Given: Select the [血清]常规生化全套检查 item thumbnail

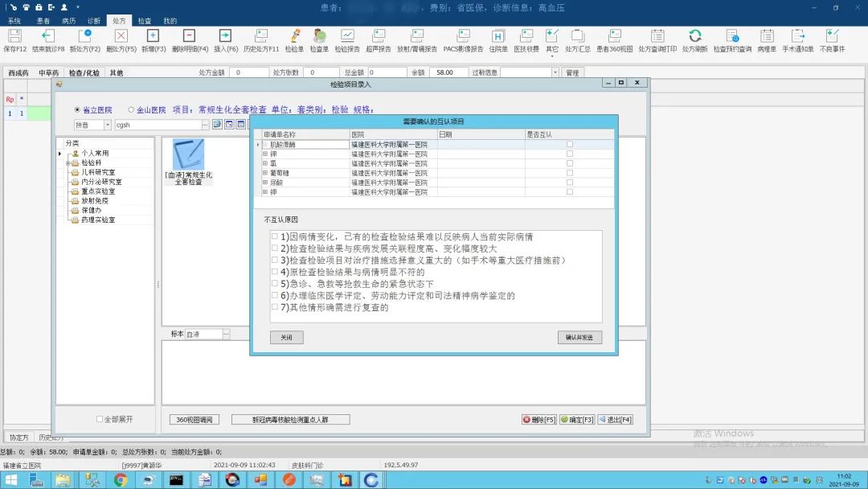Looking at the screenshot, I should [x=189, y=158].
